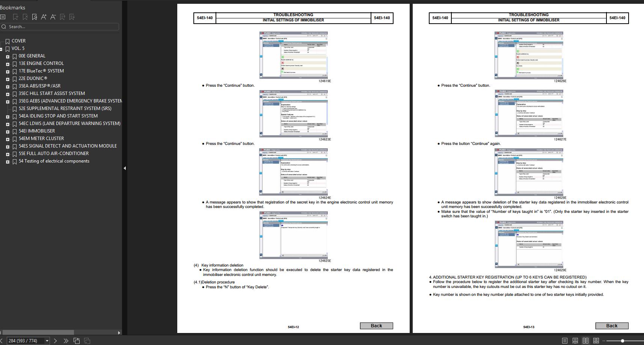The image size is (644, 345).
Task: Expand the 55E FULL AUTO AIR-CONDITIONER bookmark
Action: point(8,154)
